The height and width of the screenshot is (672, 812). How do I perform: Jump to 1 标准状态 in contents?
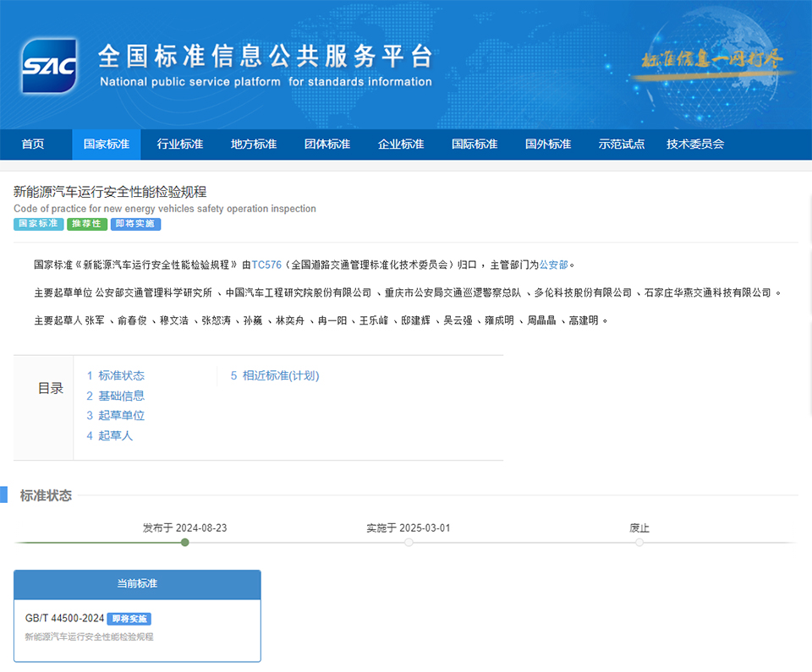click(x=116, y=375)
